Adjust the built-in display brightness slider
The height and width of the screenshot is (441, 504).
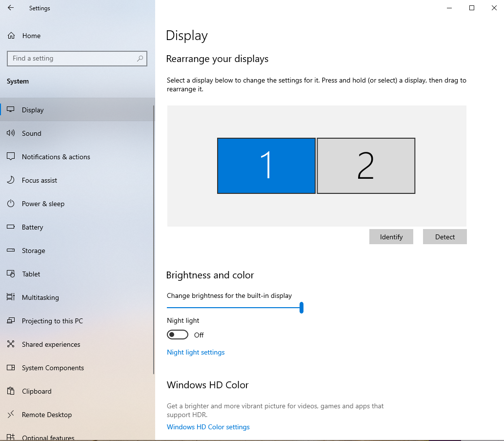click(302, 308)
